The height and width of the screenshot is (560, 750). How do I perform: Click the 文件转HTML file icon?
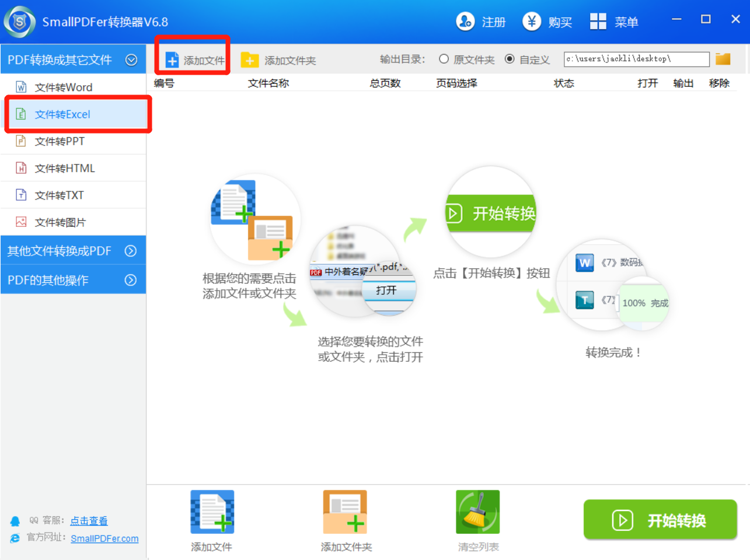(x=21, y=168)
